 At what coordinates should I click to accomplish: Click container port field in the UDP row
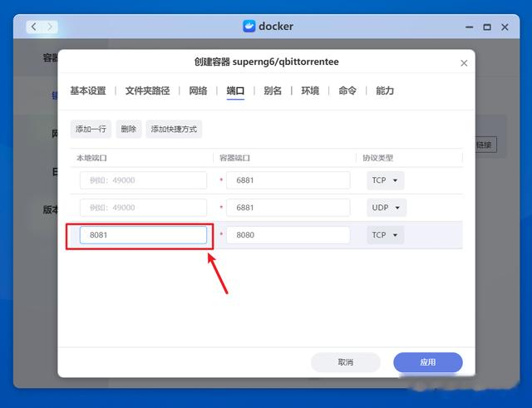[x=288, y=208]
